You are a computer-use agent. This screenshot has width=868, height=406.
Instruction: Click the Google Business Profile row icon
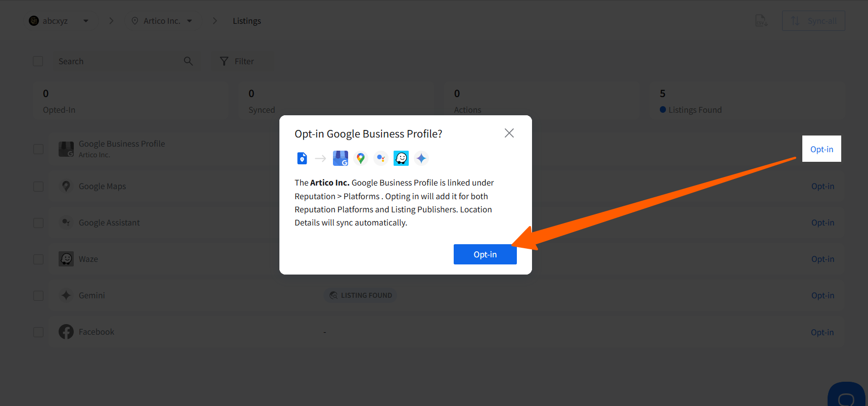[x=66, y=149]
